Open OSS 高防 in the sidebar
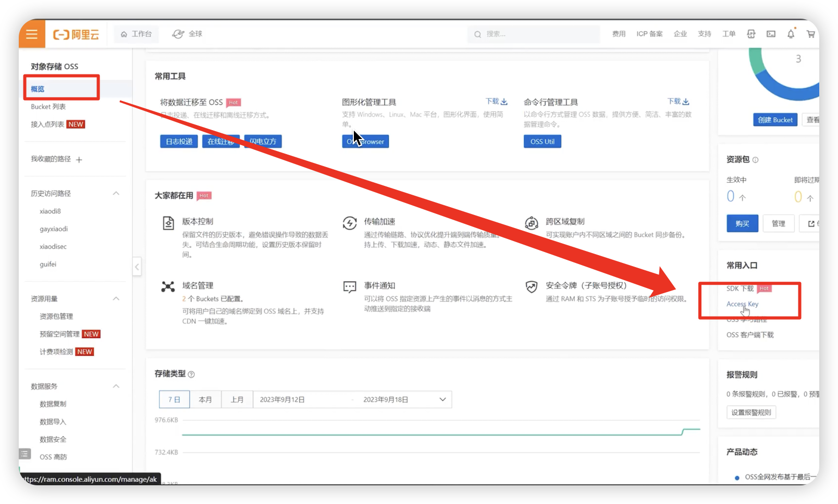The height and width of the screenshot is (504, 838). coord(53,457)
